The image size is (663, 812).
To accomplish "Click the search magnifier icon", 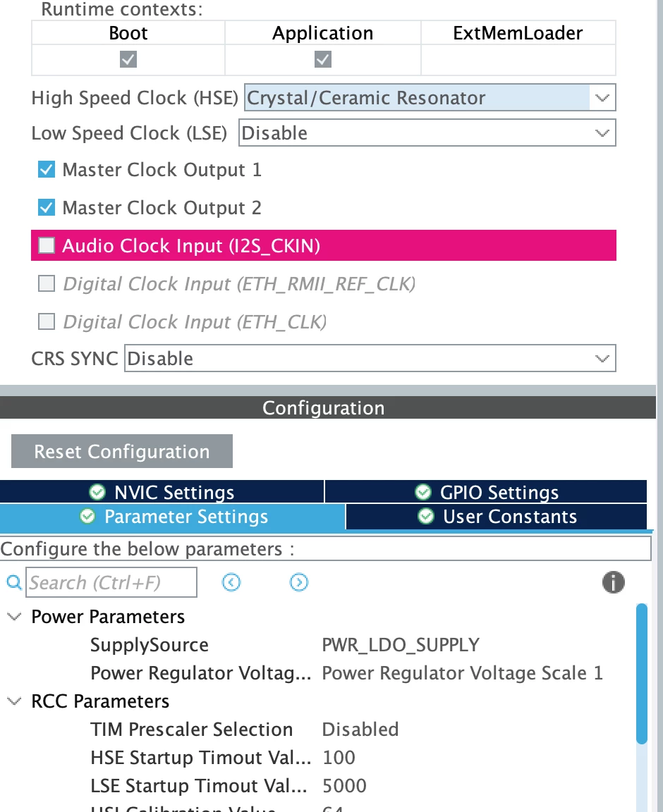I will click(14, 583).
